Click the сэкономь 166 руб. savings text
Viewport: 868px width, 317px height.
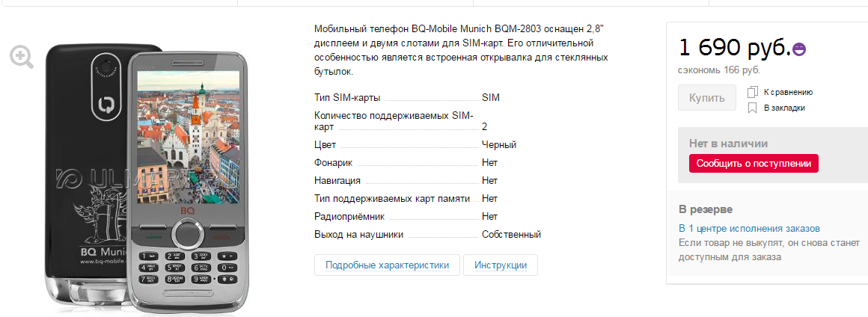(x=719, y=70)
